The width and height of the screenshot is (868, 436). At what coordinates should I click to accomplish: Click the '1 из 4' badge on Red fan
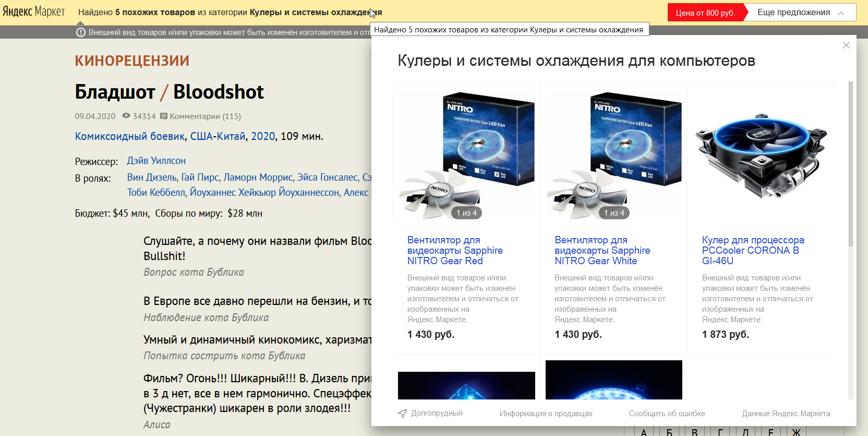pos(466,213)
